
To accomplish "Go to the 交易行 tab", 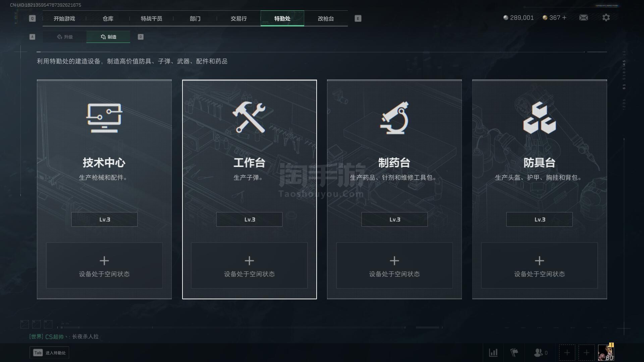I will pos(239,18).
